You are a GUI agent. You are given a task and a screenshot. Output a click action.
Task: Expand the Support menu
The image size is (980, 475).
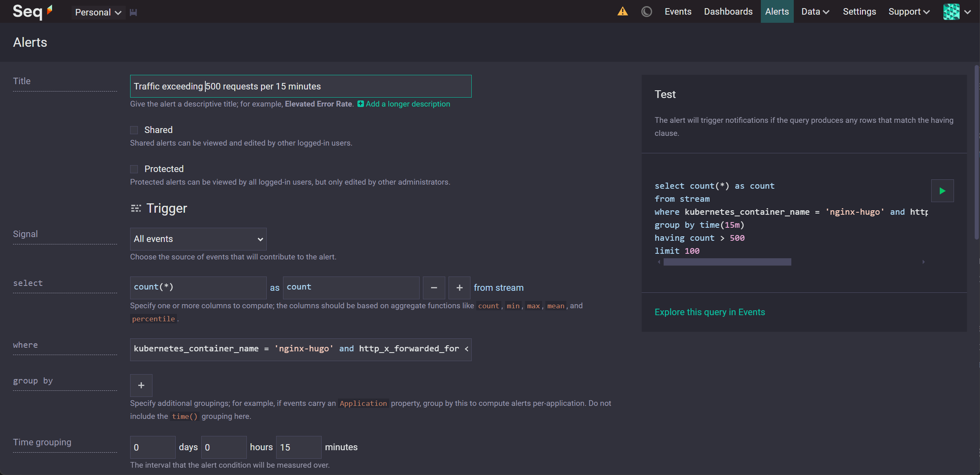(909, 11)
